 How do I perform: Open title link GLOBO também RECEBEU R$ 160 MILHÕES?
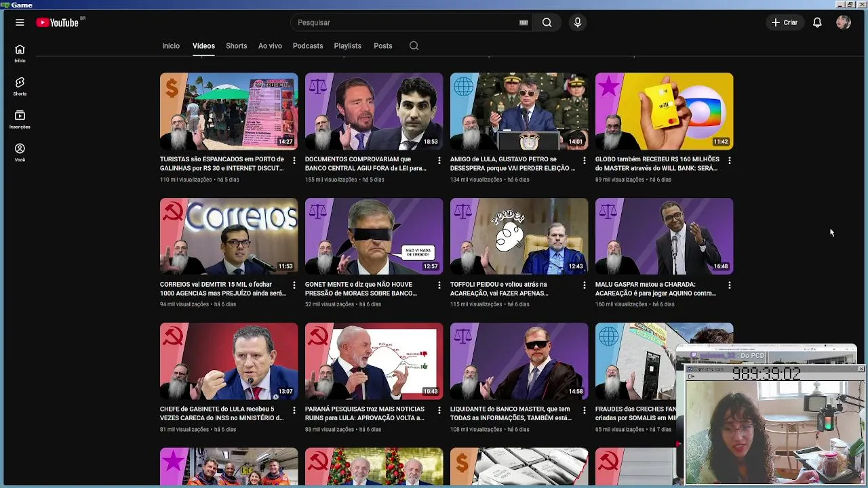click(x=657, y=163)
